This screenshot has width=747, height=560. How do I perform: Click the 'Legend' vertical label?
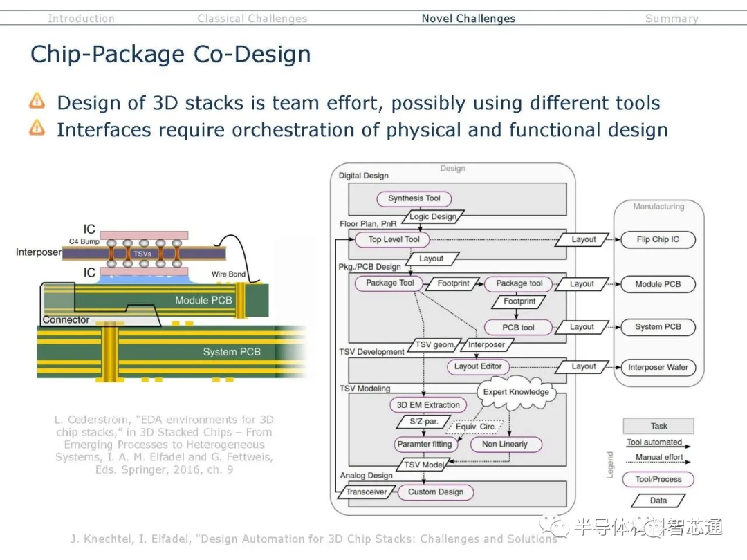tap(610, 465)
